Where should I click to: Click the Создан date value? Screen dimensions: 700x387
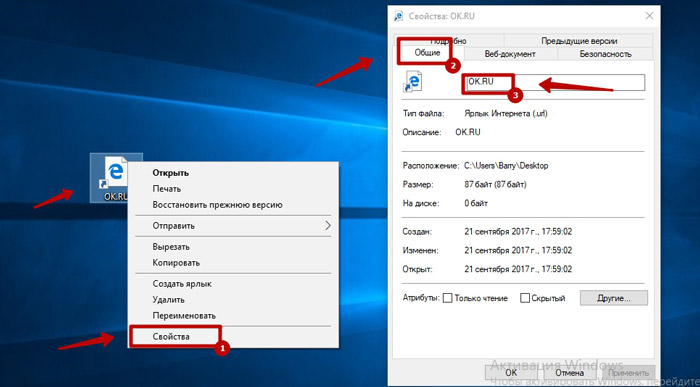point(518,232)
